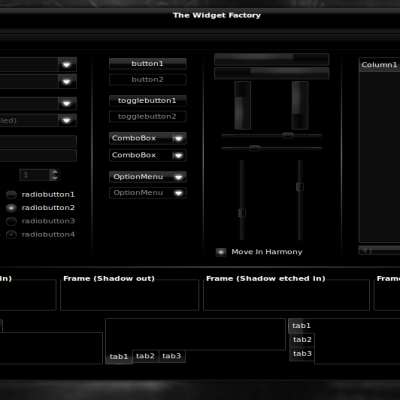Open the third left-side dropdown arrow
This screenshot has width=400, height=400.
click(67, 103)
